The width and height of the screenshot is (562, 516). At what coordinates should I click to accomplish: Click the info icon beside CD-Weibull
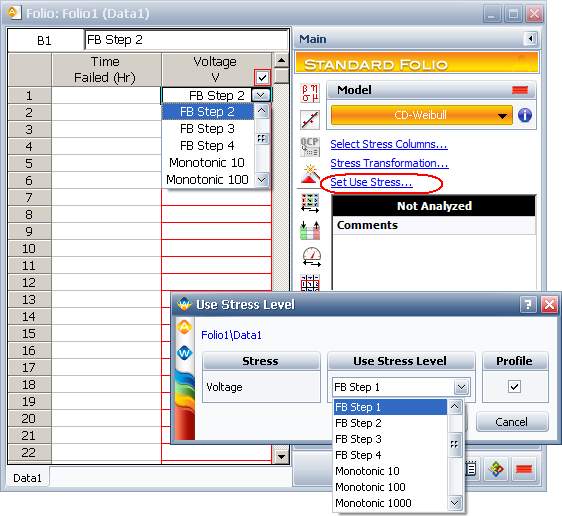pos(525,115)
